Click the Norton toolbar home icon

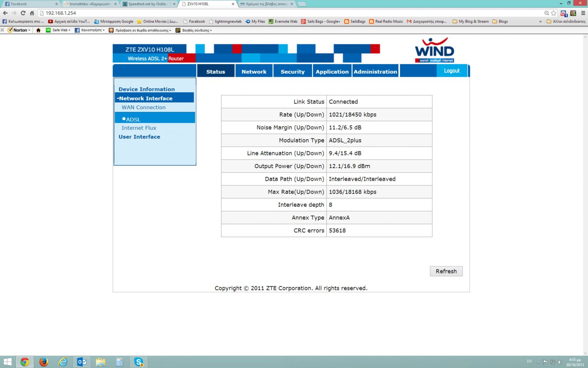38,30
